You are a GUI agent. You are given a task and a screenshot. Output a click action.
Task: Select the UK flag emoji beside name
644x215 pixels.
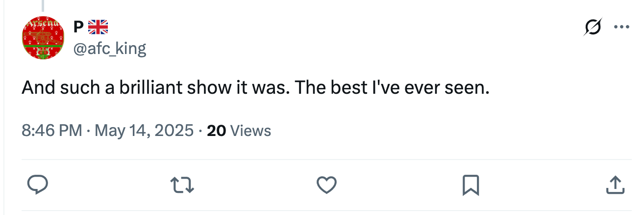(x=98, y=27)
